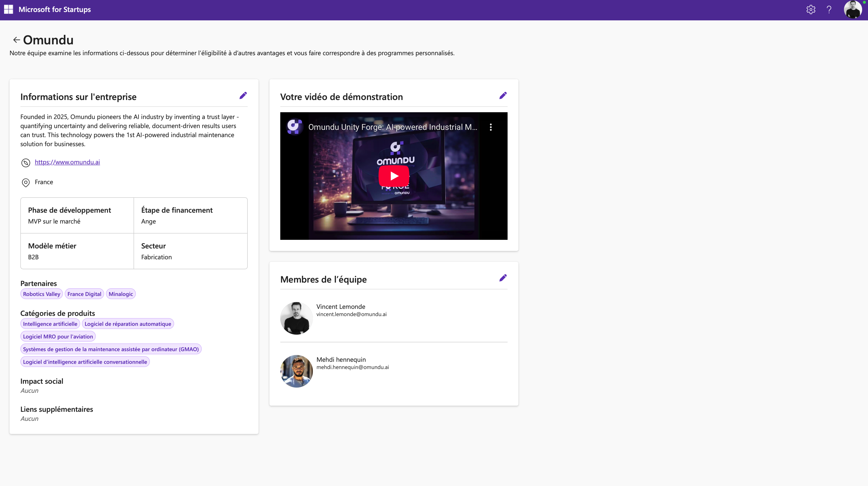Select the France Digital partner tag

(84, 294)
